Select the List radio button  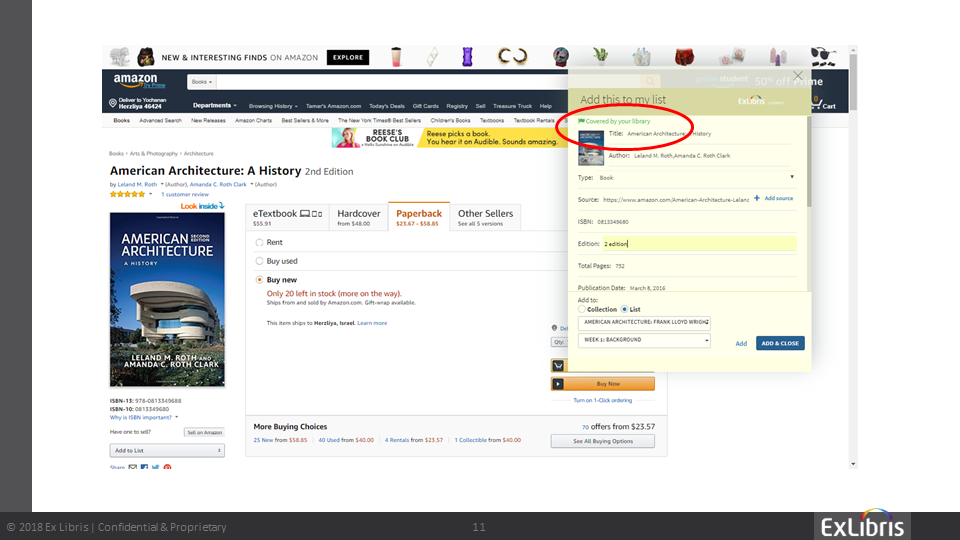625,309
